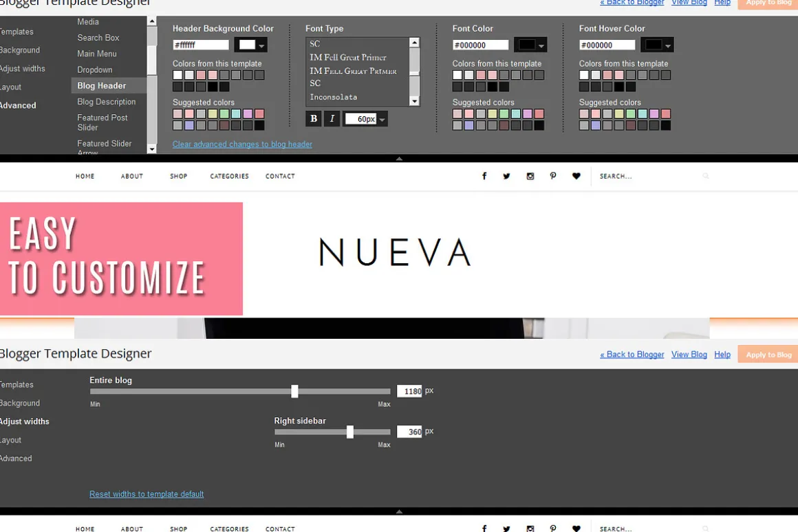798x532 pixels.
Task: Click Back to Blogger in lower designer
Action: point(632,355)
